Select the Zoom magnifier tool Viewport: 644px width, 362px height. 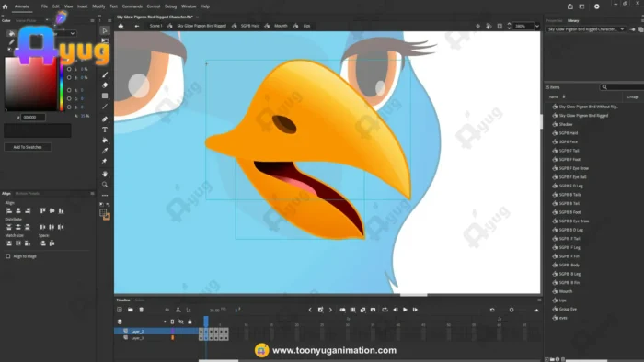click(105, 185)
